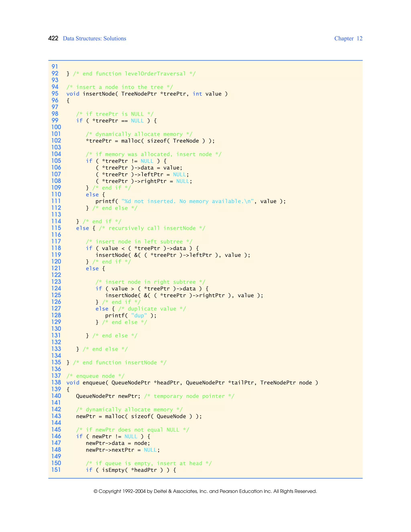
Task: Click the comment 'recursively call insertNode'
Action: [152, 228]
